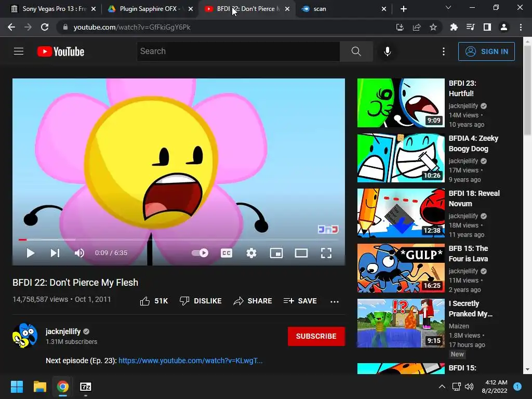Switch to the scan tab
This screenshot has height=399, width=532.
click(x=343, y=9)
